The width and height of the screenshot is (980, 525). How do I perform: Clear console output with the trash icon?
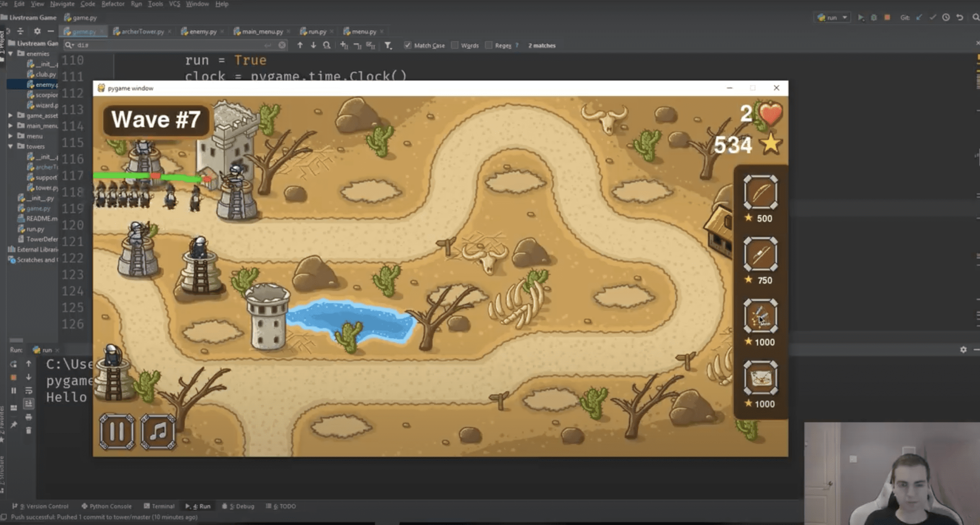point(29,431)
